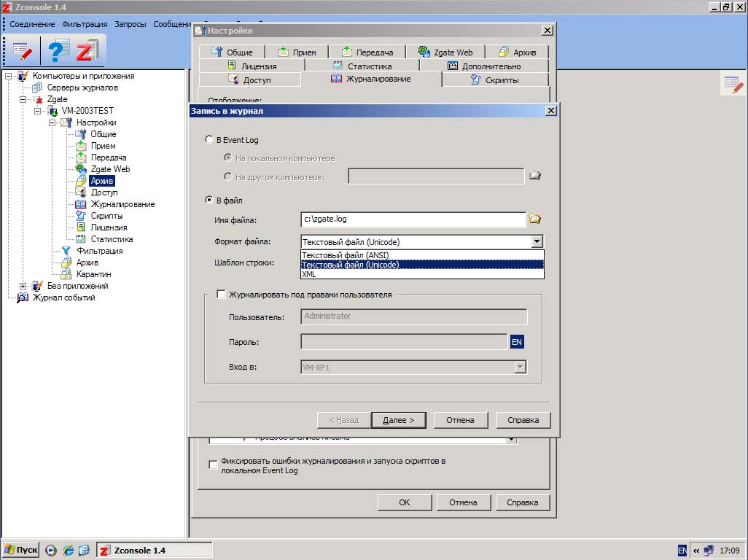748x560 pixels.
Task: Click the network tray icon
Action: (709, 551)
